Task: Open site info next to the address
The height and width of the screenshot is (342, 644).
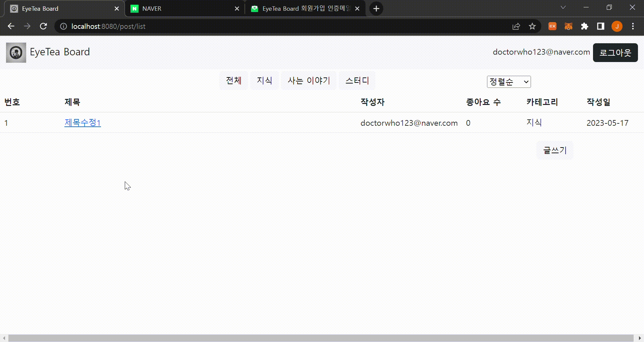Action: [x=63, y=26]
